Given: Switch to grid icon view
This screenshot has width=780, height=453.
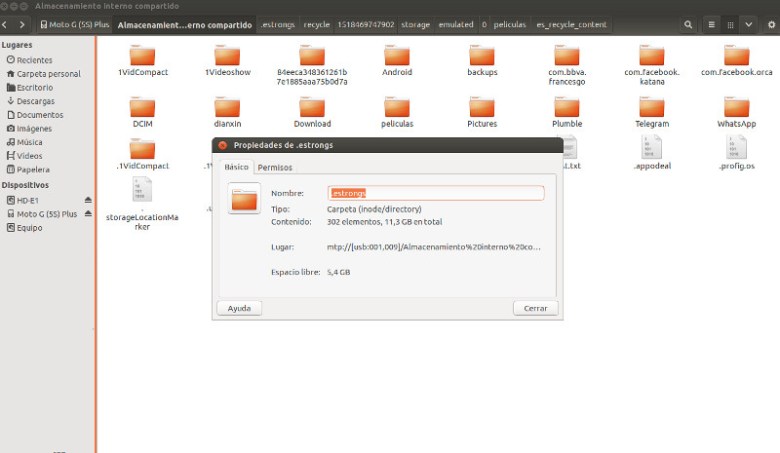Looking at the screenshot, I should coord(731,24).
